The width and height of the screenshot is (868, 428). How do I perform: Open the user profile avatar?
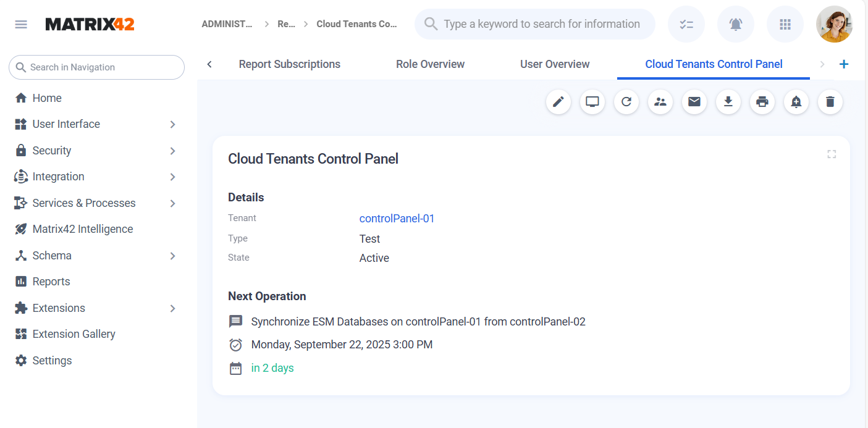click(x=835, y=25)
